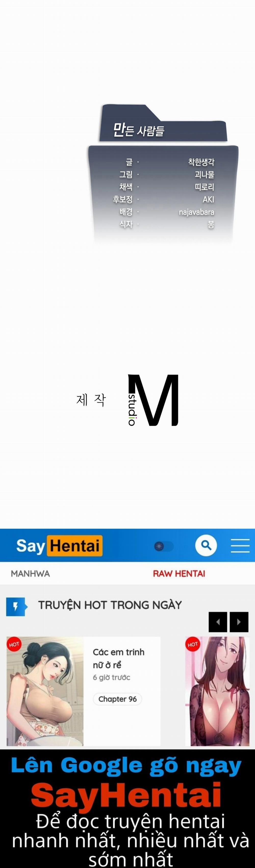This screenshot has width=255, height=868.
Task: Open the hamburger menu icon
Action: (240, 545)
